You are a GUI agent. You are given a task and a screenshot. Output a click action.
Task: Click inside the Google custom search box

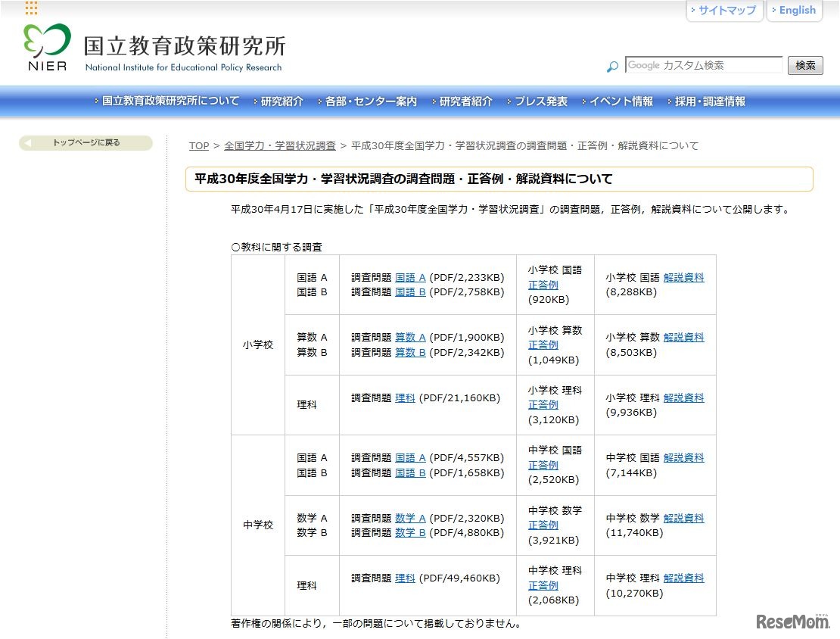point(704,65)
